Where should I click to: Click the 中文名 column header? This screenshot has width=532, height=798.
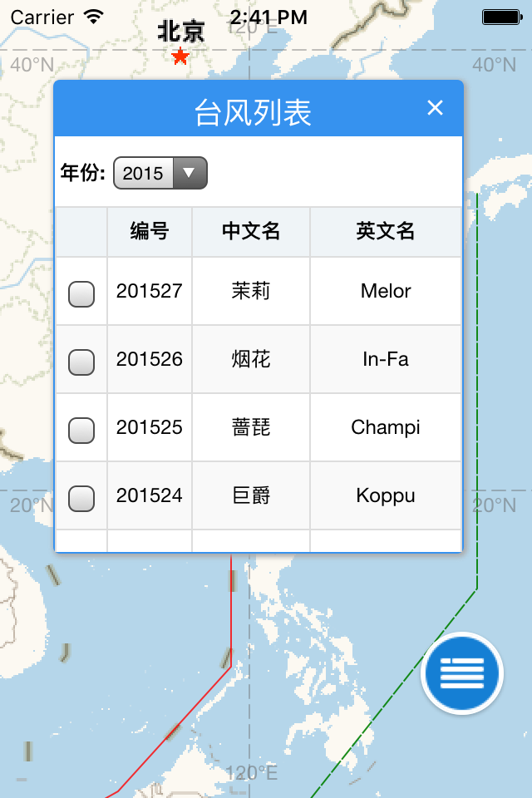point(250,232)
